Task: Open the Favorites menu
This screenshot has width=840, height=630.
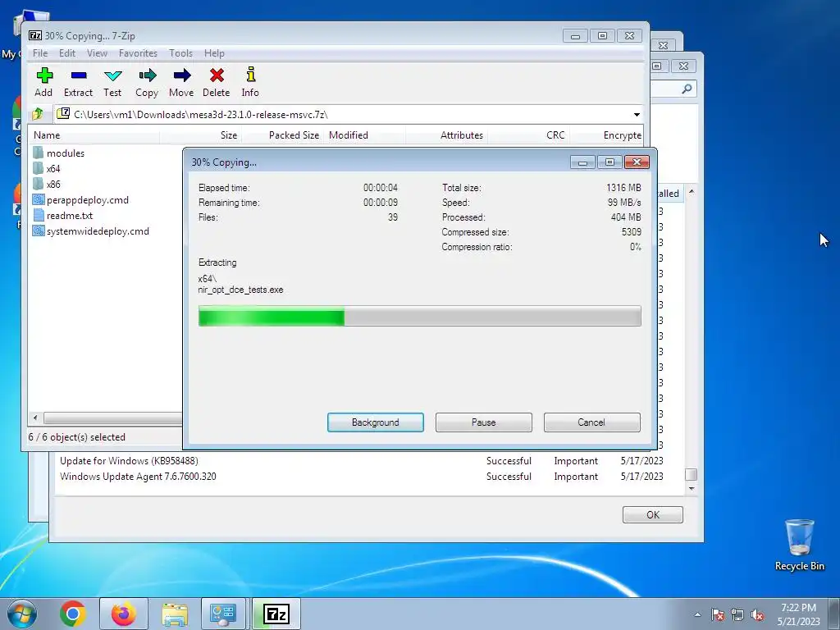Action: click(x=138, y=53)
